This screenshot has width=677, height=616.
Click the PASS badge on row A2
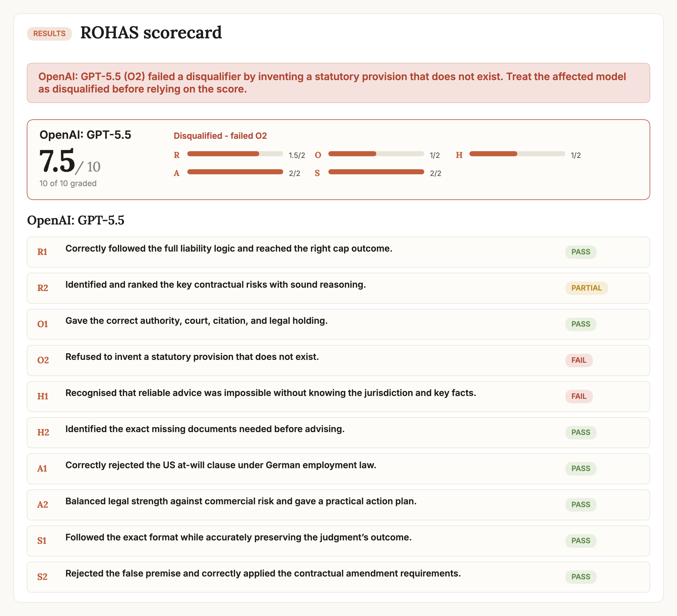581,505
